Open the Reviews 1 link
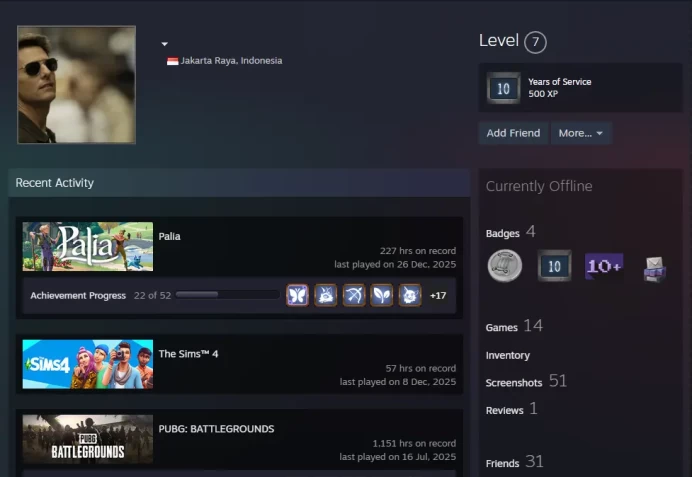 pyautogui.click(x=511, y=409)
